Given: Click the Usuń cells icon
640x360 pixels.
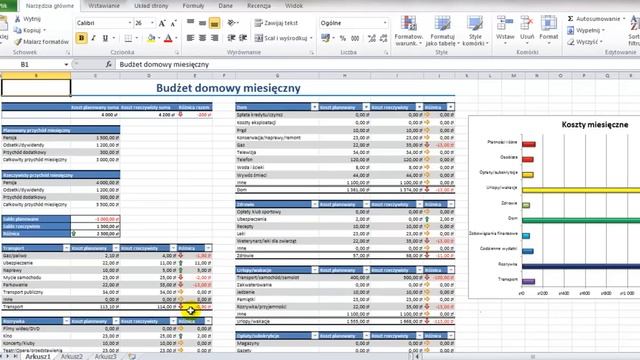Looking at the screenshot, I should 527,23.
